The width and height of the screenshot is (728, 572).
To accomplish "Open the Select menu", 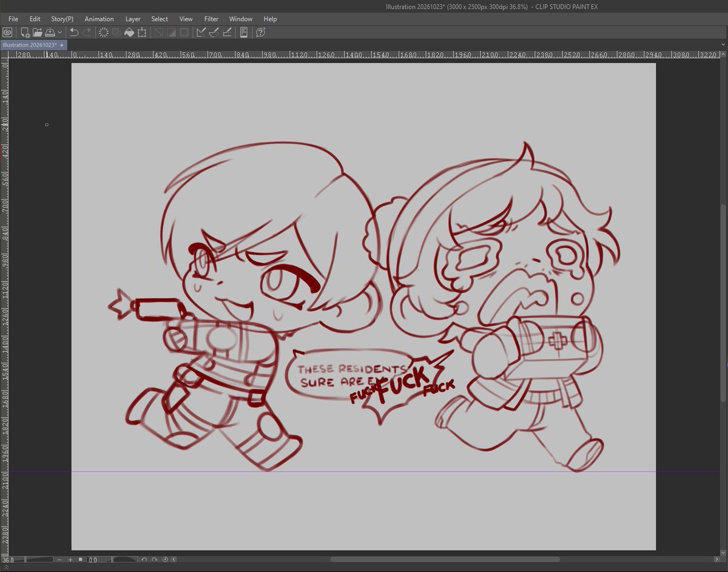I will click(160, 19).
